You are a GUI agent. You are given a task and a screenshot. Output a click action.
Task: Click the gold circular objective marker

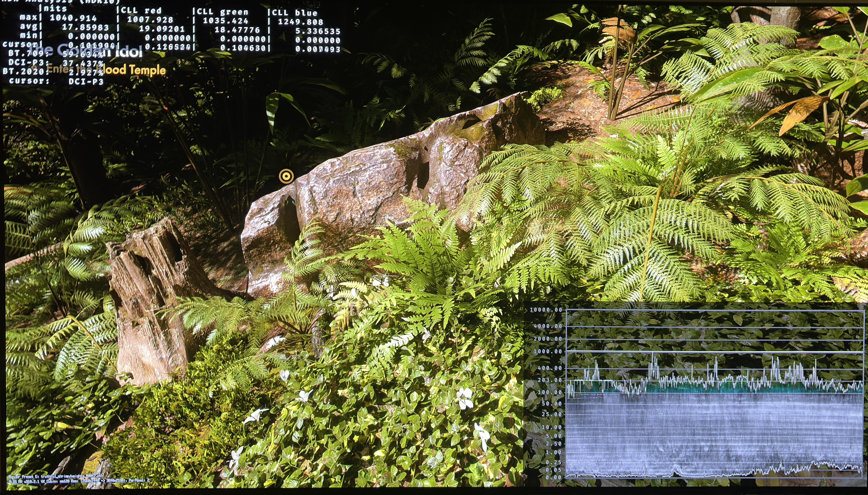[x=286, y=176]
